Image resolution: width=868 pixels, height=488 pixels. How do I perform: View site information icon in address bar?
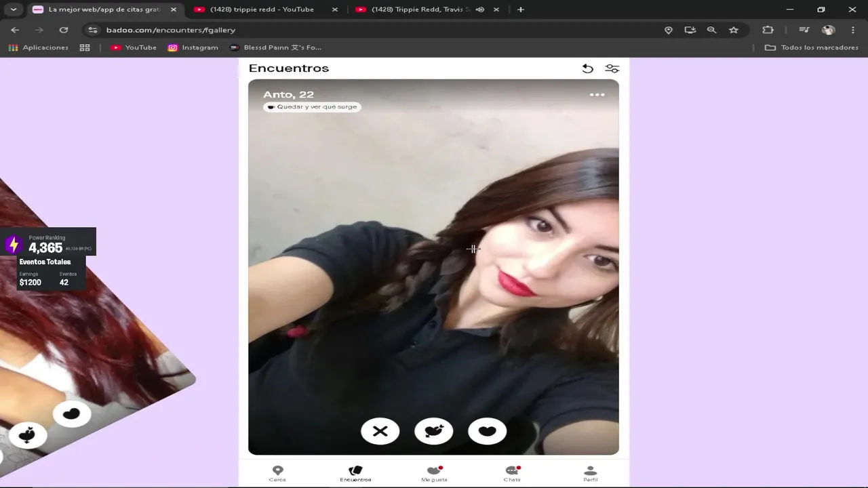pos(93,30)
